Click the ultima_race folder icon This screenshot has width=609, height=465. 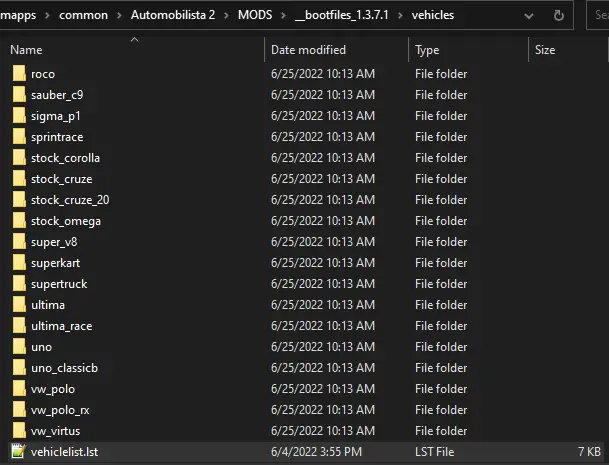click(x=19, y=325)
